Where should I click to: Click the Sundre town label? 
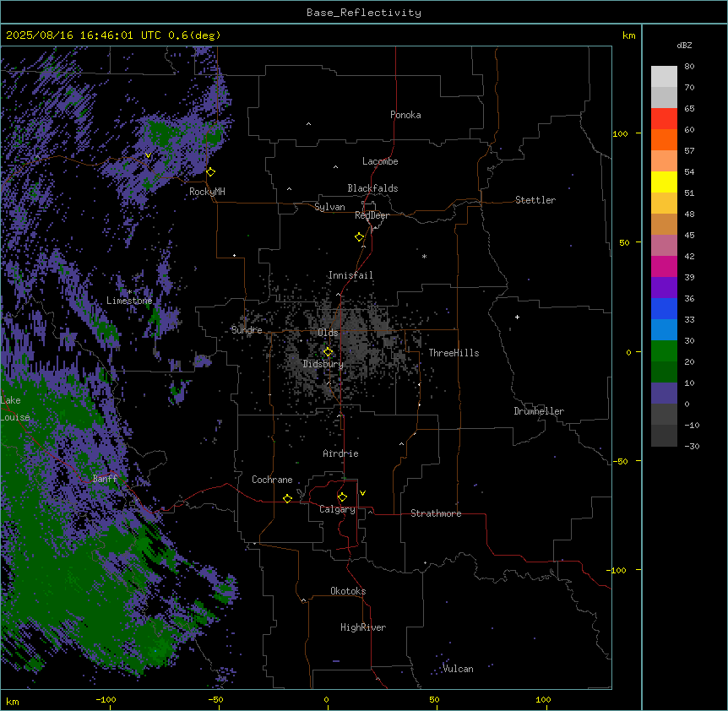pos(247,330)
